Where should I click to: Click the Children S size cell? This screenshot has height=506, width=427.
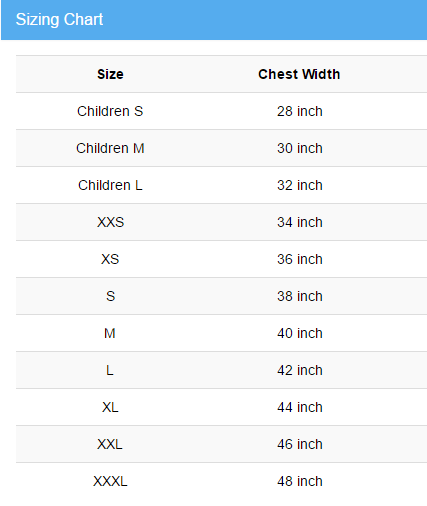tap(110, 111)
